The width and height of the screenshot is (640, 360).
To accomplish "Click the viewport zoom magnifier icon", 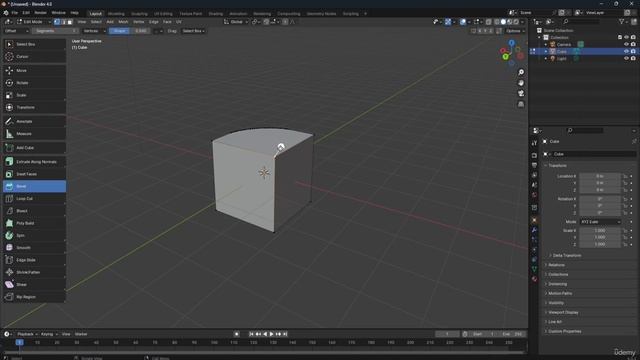I will coord(521,72).
